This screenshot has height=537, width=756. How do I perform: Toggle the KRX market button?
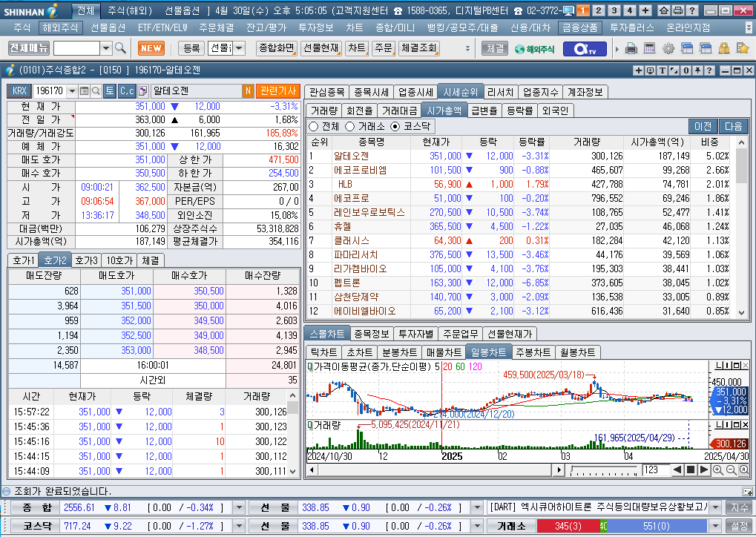tap(19, 90)
